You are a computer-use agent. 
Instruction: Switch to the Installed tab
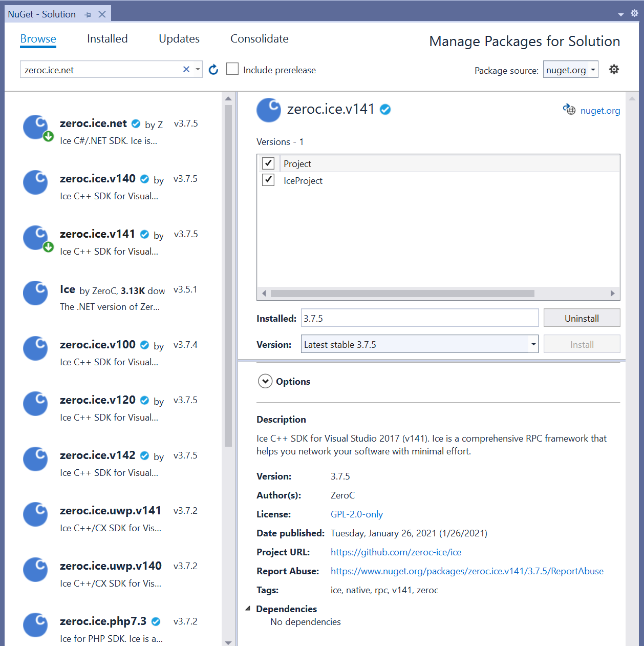coord(107,39)
